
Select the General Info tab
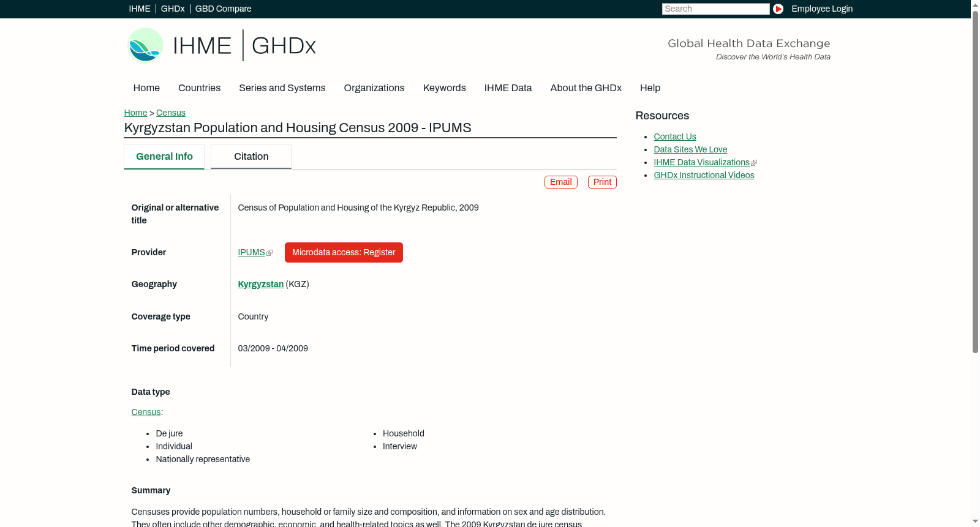[x=164, y=157]
